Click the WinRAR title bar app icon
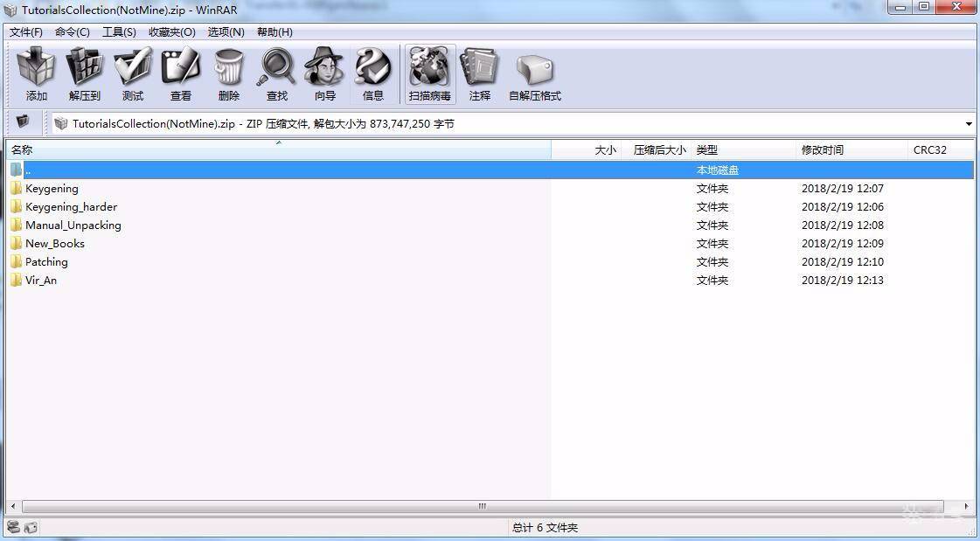 pyautogui.click(x=10, y=10)
